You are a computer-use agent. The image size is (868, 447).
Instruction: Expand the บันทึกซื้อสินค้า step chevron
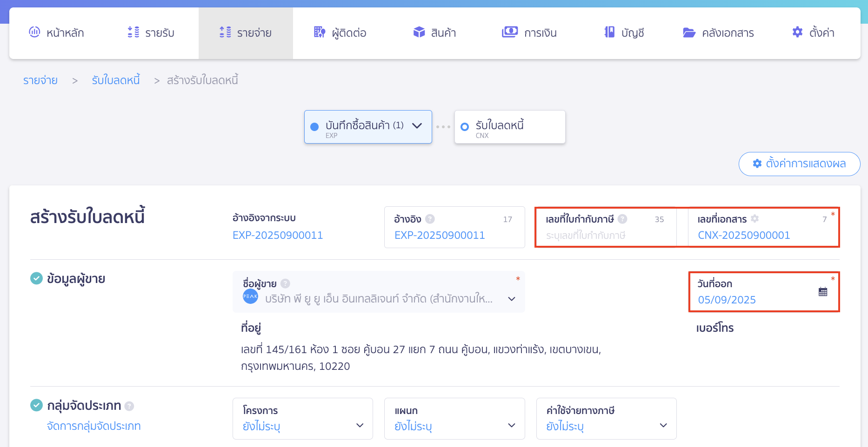pos(417,126)
